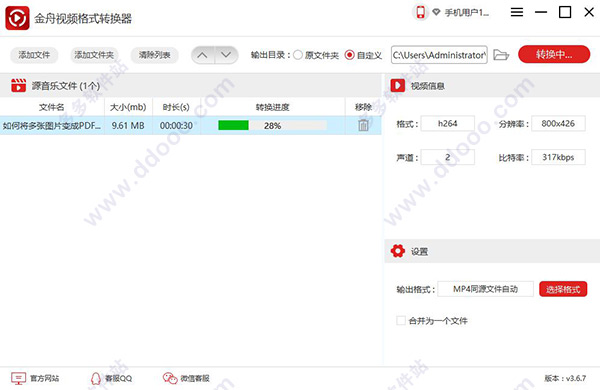Click the 28% conversion progress bar
Viewport: 600px width, 390px height.
tap(272, 125)
